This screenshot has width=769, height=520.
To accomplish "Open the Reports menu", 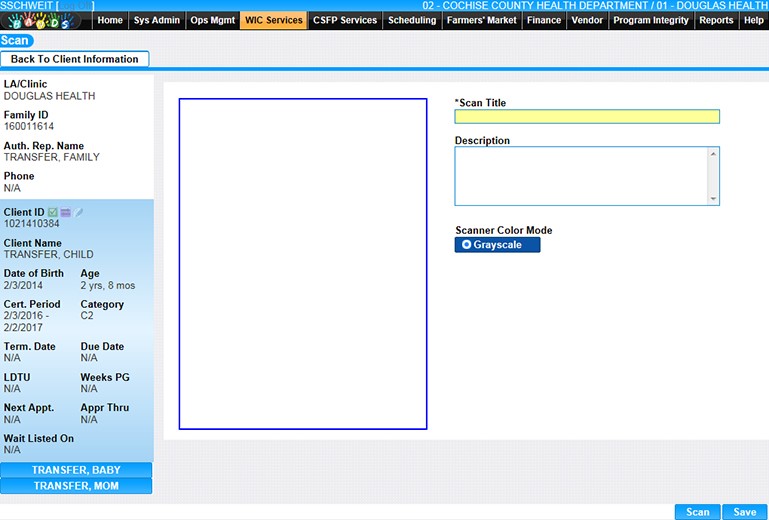I will pos(716,20).
